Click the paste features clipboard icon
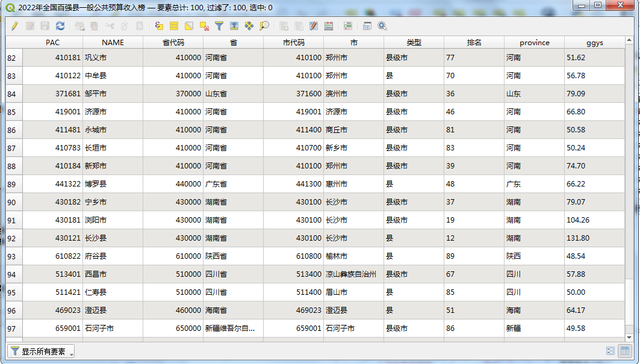Viewport: 640px width, 364px height. tap(140, 26)
